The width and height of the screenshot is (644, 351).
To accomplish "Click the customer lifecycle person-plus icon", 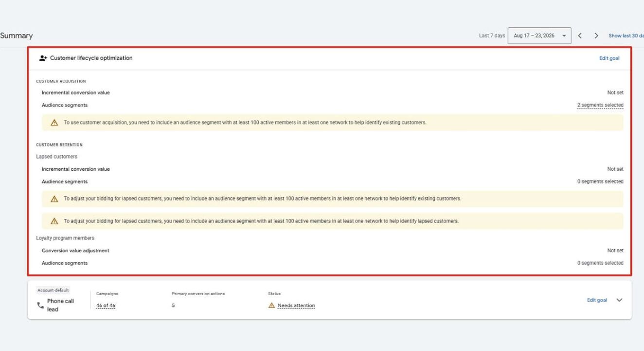I will click(x=43, y=58).
